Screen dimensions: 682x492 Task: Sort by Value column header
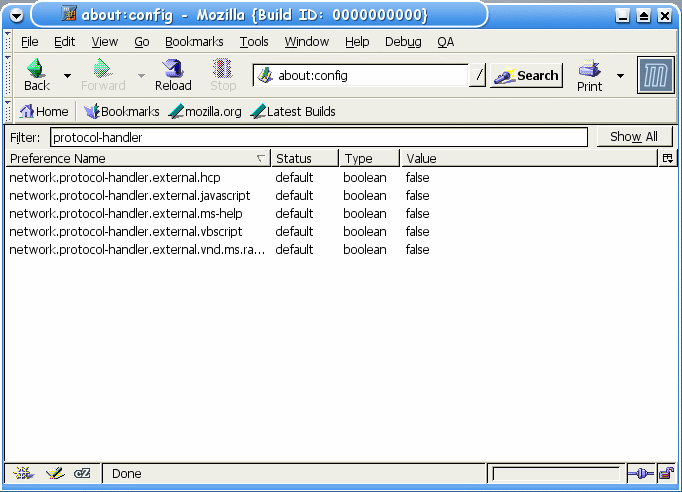(529, 158)
